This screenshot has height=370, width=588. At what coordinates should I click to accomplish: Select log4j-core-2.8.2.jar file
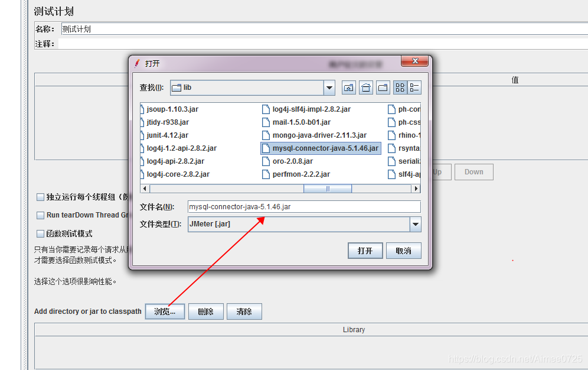(178, 174)
